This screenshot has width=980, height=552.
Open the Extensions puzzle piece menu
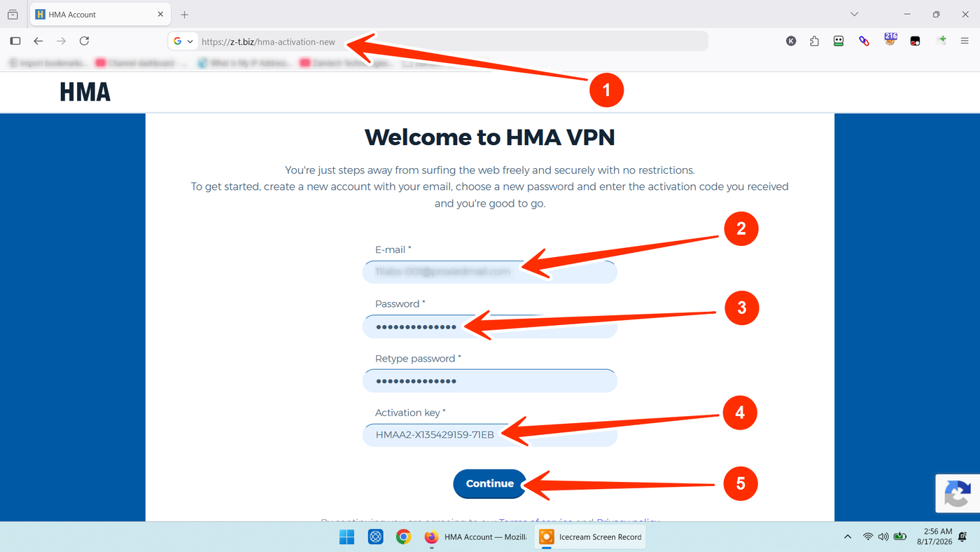814,41
